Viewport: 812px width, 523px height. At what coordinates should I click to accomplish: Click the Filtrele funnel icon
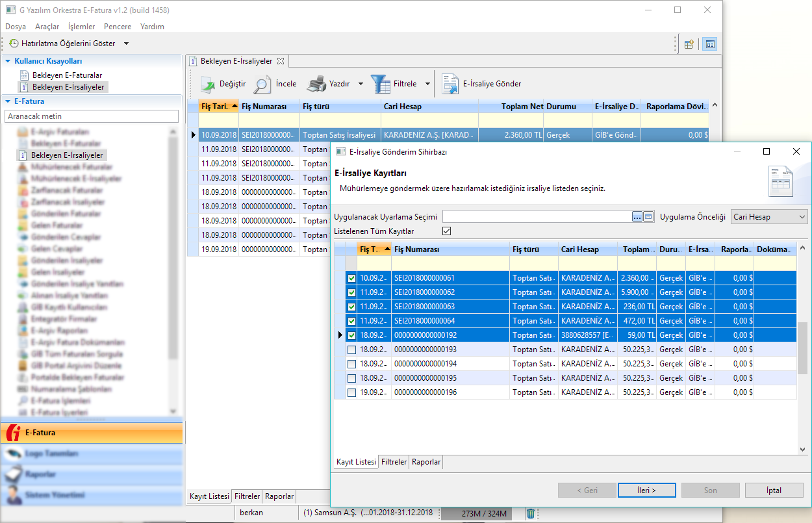pos(381,84)
